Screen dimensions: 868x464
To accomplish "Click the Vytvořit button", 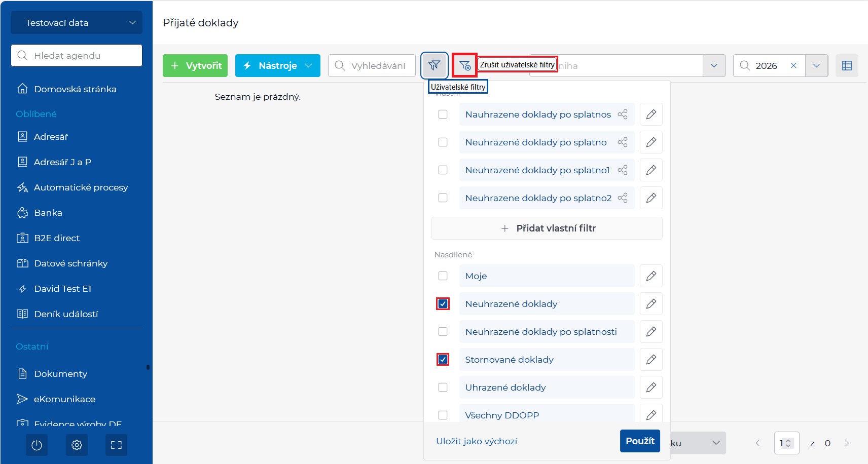I will (195, 65).
